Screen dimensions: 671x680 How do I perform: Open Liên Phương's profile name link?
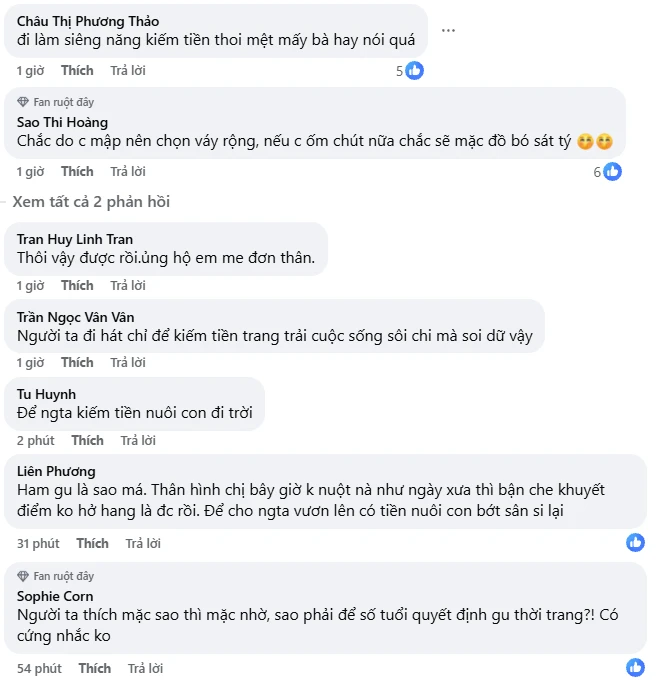click(x=57, y=470)
